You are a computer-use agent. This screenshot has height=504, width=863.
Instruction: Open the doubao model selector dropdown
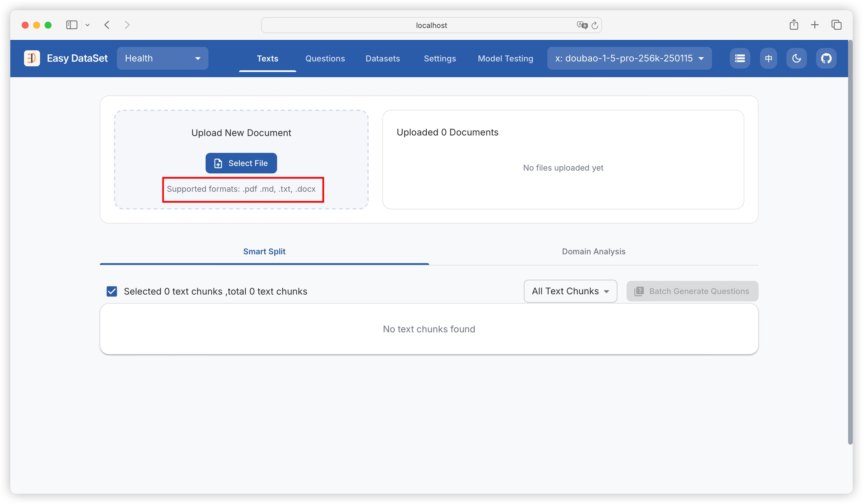point(629,58)
